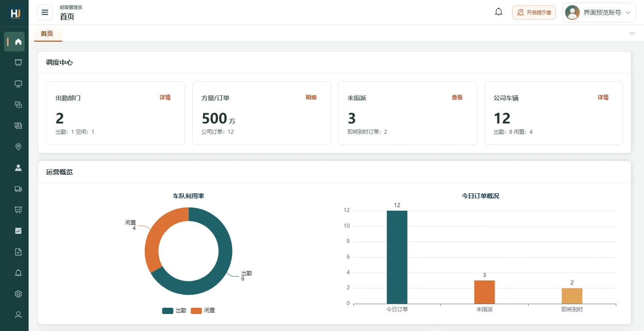Click the 未指派 bar in chart
This screenshot has height=331, width=644.
[484, 292]
